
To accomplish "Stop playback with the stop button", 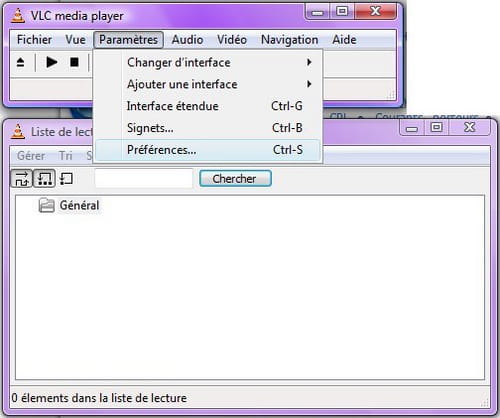I will (x=74, y=62).
